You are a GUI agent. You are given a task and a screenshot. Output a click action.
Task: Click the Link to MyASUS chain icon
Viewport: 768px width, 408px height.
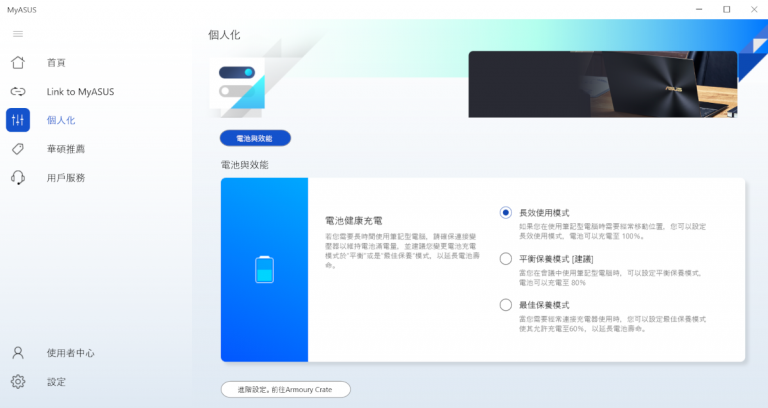coord(18,92)
